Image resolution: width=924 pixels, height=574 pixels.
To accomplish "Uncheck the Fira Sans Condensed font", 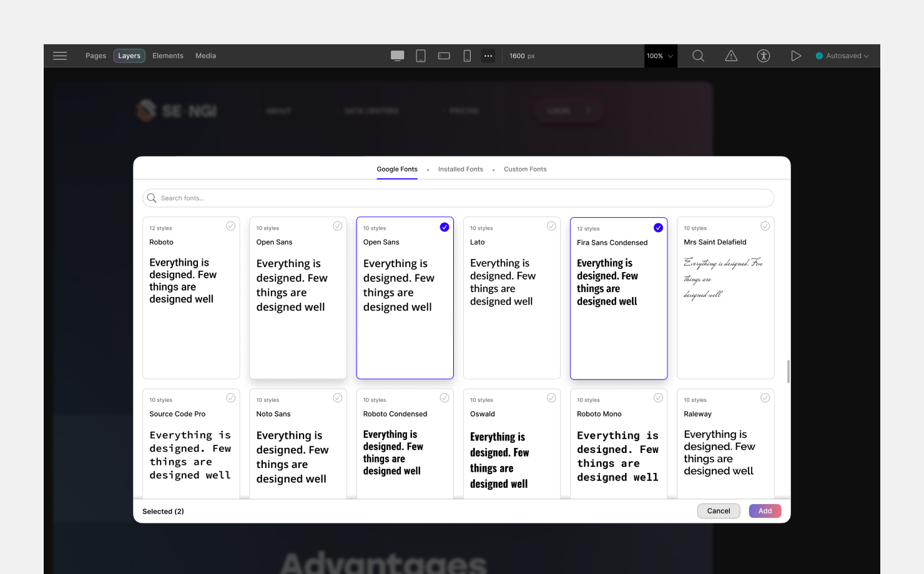I will 658,227.
